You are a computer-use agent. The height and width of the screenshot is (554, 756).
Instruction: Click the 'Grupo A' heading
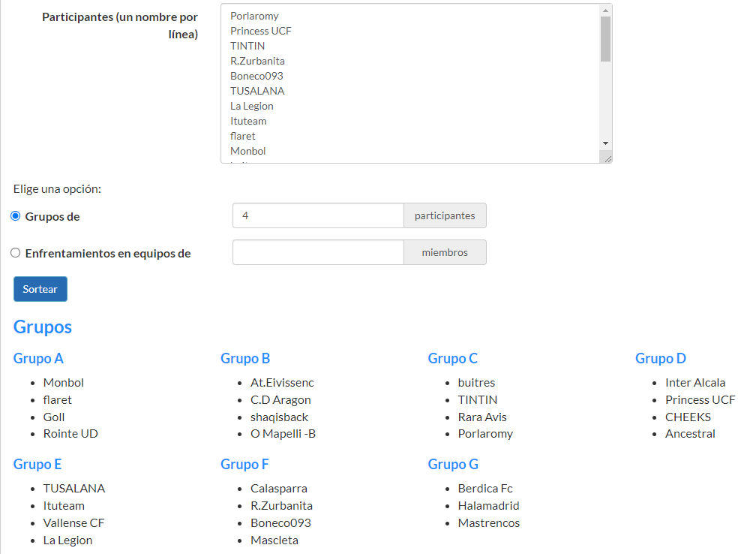(38, 359)
